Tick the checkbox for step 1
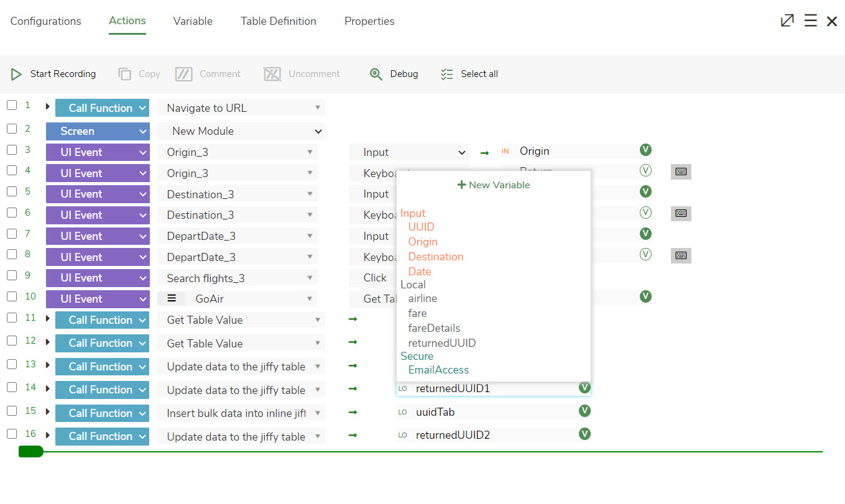This screenshot has width=845, height=504. tap(12, 106)
